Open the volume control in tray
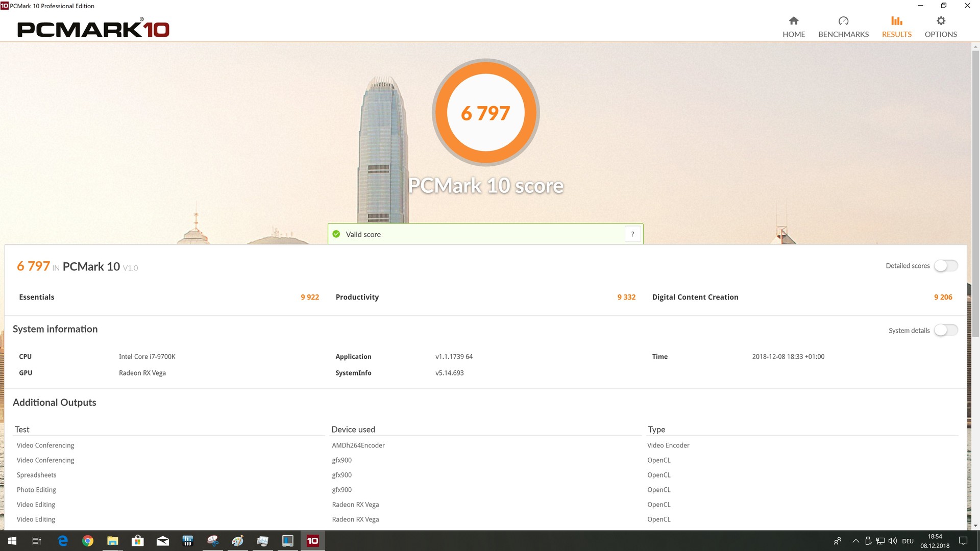 (x=893, y=541)
